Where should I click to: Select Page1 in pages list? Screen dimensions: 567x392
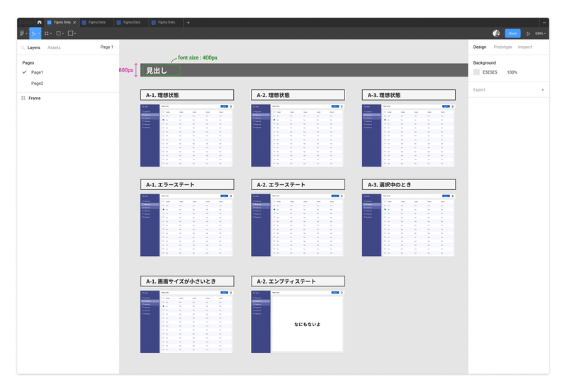[x=37, y=72]
